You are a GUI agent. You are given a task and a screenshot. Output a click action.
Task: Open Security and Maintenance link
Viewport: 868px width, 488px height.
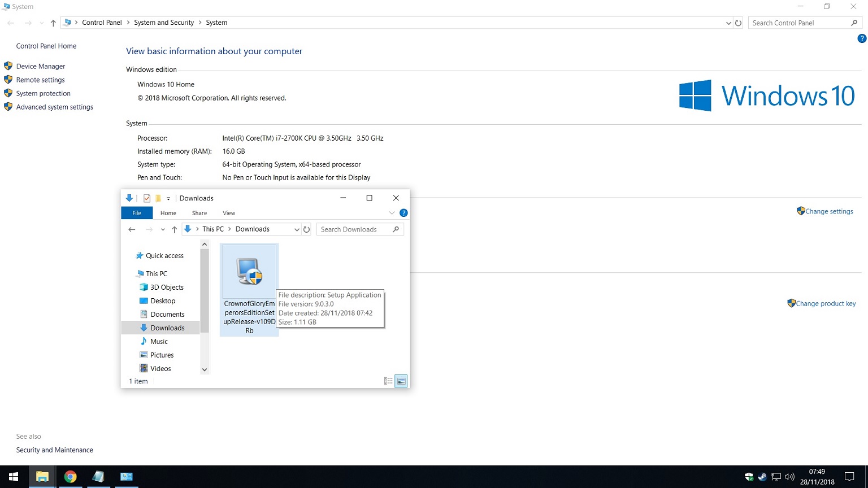[54, 450]
